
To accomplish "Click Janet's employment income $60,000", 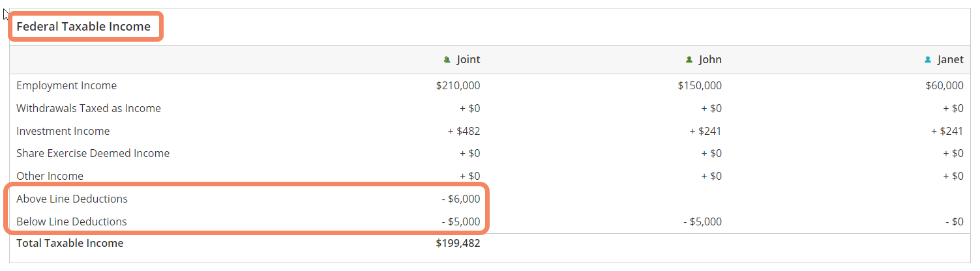I will (x=944, y=85).
